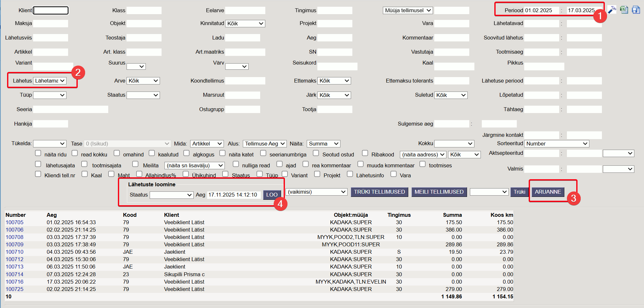
Task: Click the Periood start date field
Action: (542, 10)
